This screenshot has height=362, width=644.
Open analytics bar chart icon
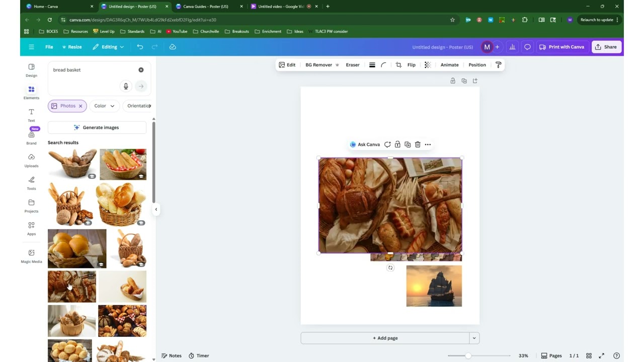click(x=512, y=47)
